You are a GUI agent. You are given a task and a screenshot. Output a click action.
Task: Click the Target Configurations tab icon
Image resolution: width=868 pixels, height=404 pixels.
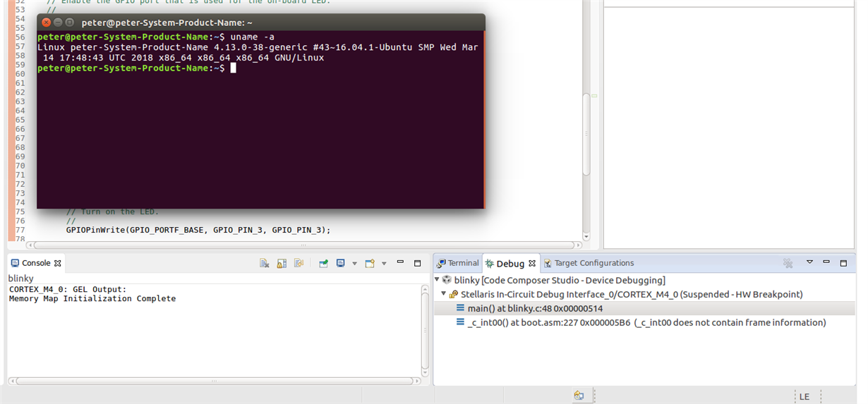click(548, 264)
